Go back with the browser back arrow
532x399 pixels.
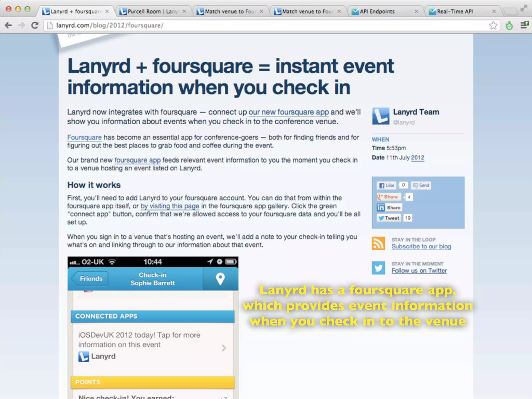[8, 25]
